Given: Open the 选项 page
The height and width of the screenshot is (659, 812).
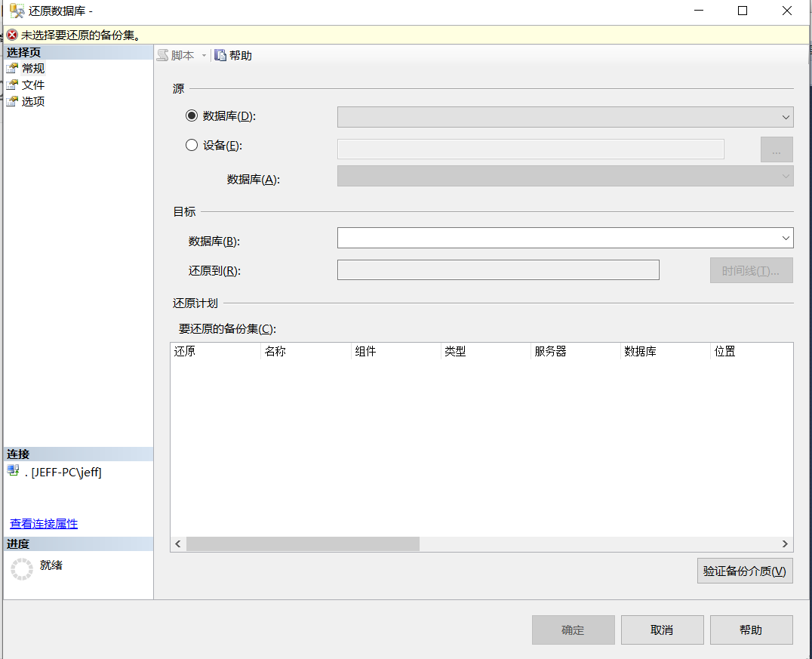Looking at the screenshot, I should point(33,102).
